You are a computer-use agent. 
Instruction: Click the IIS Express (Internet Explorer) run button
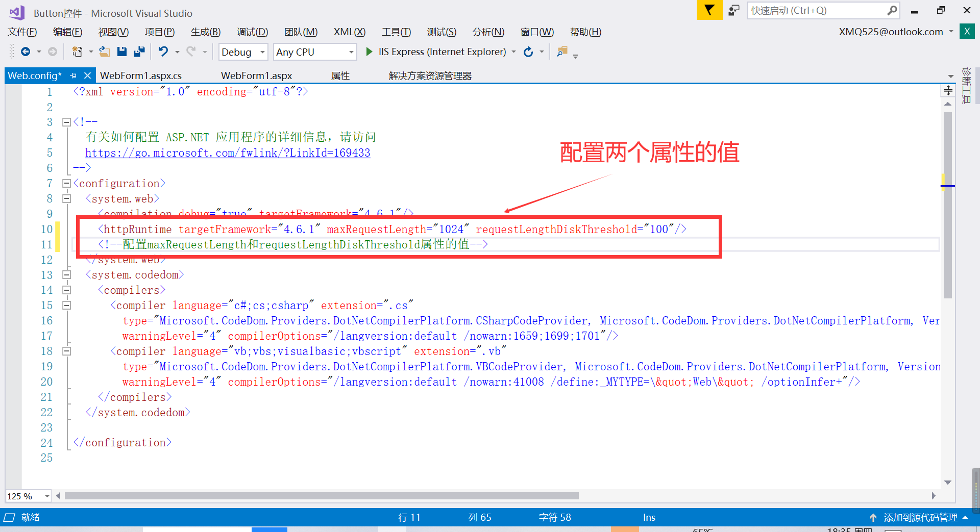[x=436, y=52]
